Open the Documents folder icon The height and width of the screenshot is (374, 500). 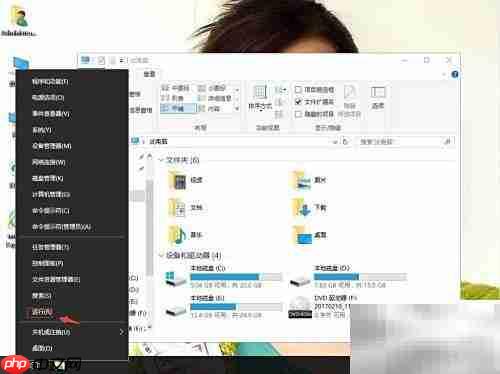(x=177, y=208)
